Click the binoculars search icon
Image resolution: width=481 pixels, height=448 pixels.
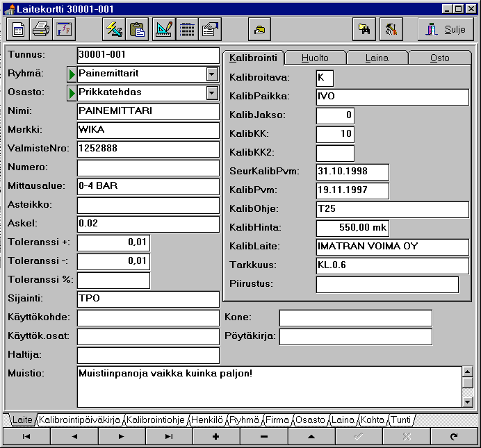point(364,29)
